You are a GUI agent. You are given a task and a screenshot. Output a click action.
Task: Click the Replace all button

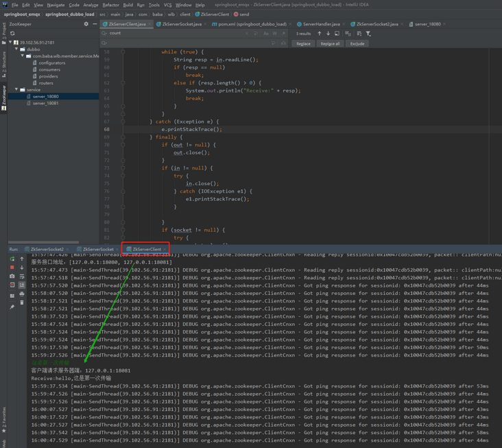pos(330,44)
